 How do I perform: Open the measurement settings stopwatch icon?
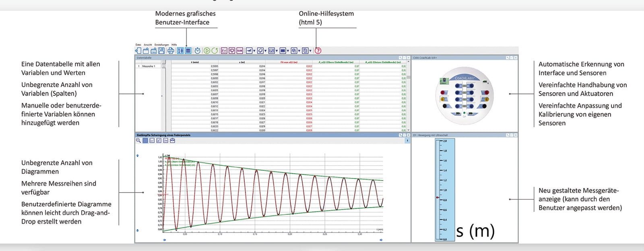197,51
